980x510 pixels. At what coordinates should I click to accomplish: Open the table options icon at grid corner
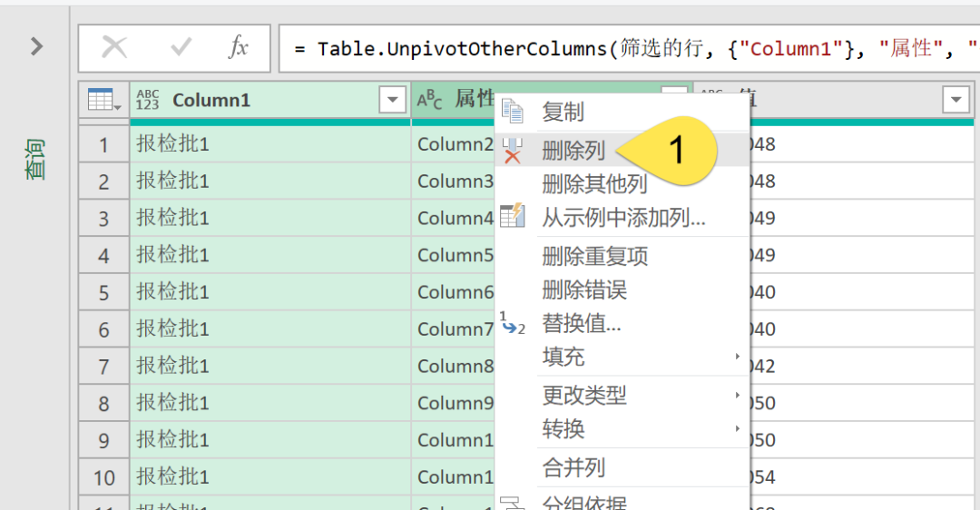point(103,100)
